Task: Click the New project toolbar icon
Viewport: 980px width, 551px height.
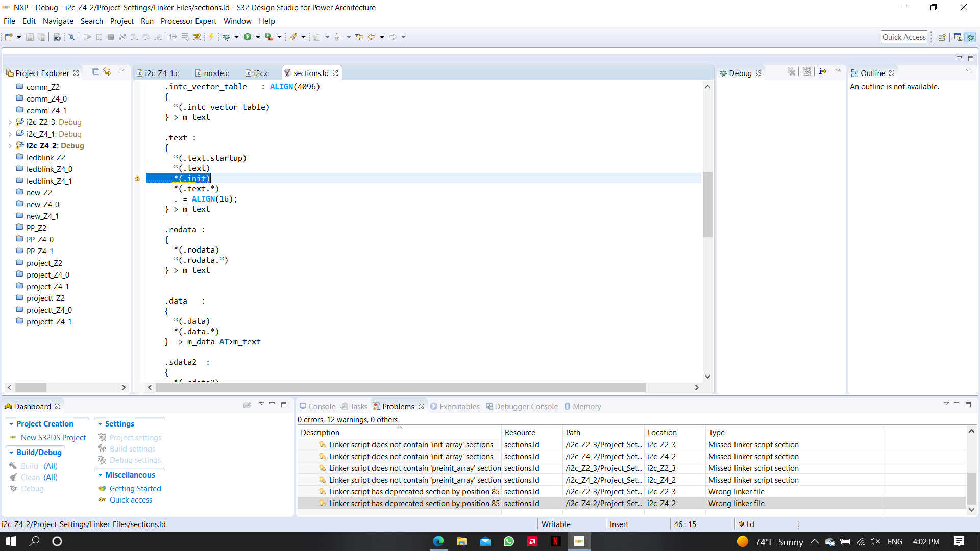Action: point(9,37)
